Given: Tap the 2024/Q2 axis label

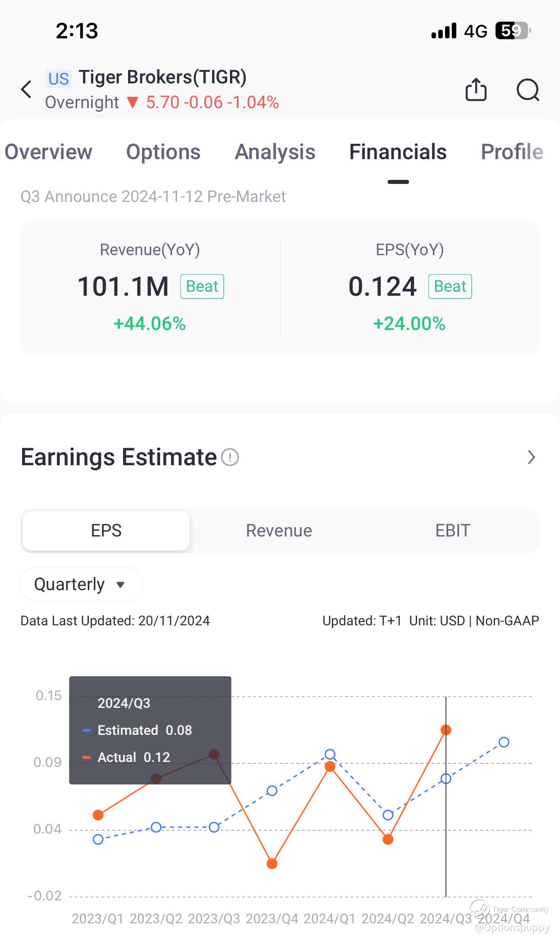Looking at the screenshot, I should (x=388, y=919).
